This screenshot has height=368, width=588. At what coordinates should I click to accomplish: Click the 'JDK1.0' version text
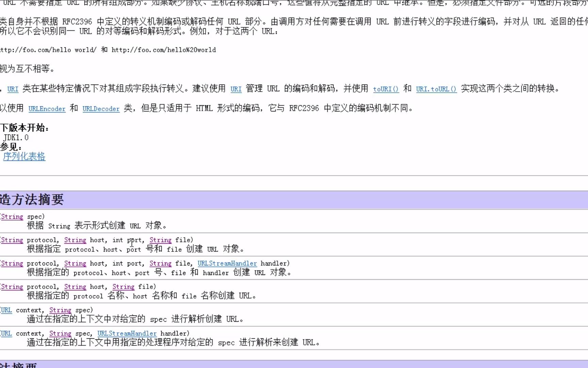tap(16, 138)
